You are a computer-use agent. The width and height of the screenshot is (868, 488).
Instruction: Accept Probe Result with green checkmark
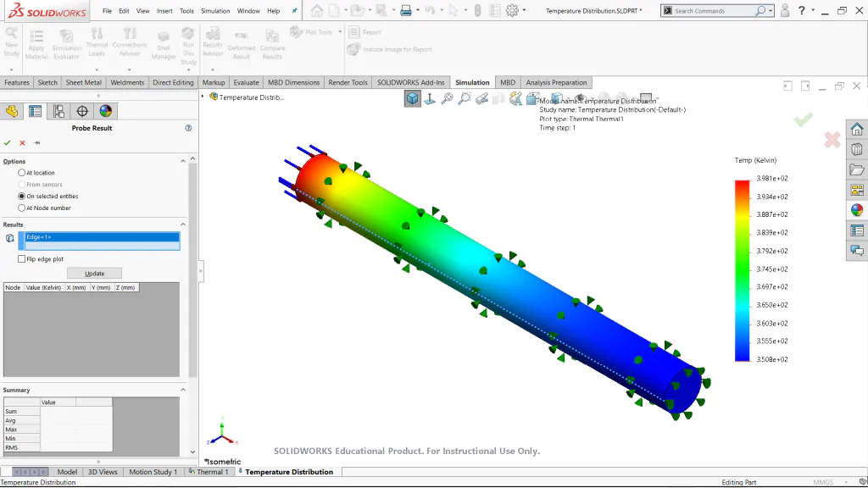7,142
